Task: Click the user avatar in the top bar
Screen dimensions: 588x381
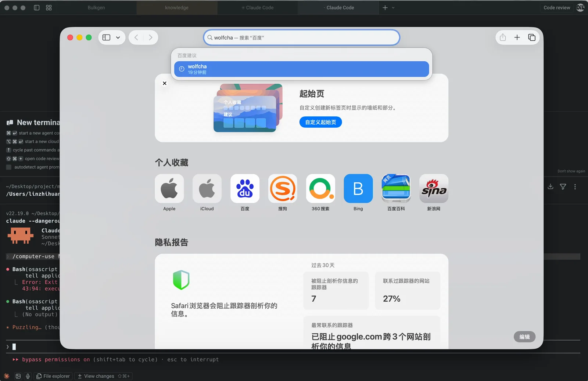Action: click(580, 7)
